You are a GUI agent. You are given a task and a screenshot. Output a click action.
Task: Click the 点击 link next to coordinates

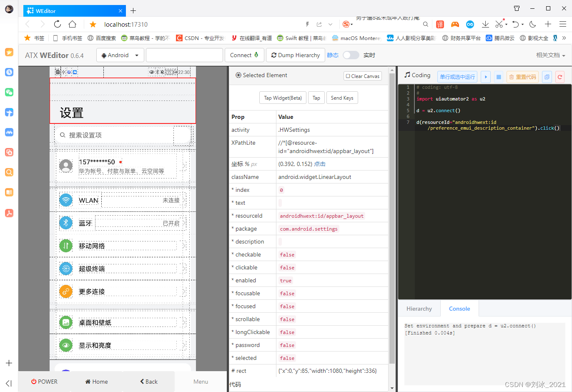tap(320, 164)
